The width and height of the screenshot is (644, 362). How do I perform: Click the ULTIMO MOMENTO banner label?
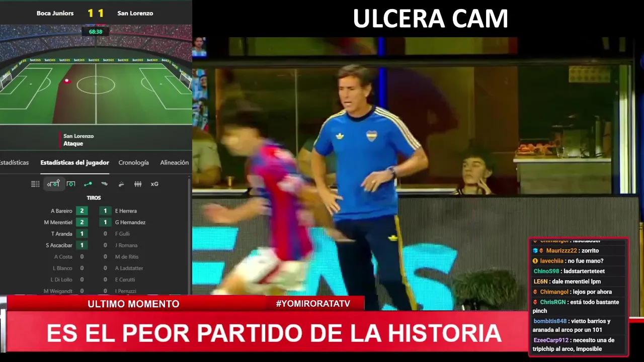(x=133, y=304)
